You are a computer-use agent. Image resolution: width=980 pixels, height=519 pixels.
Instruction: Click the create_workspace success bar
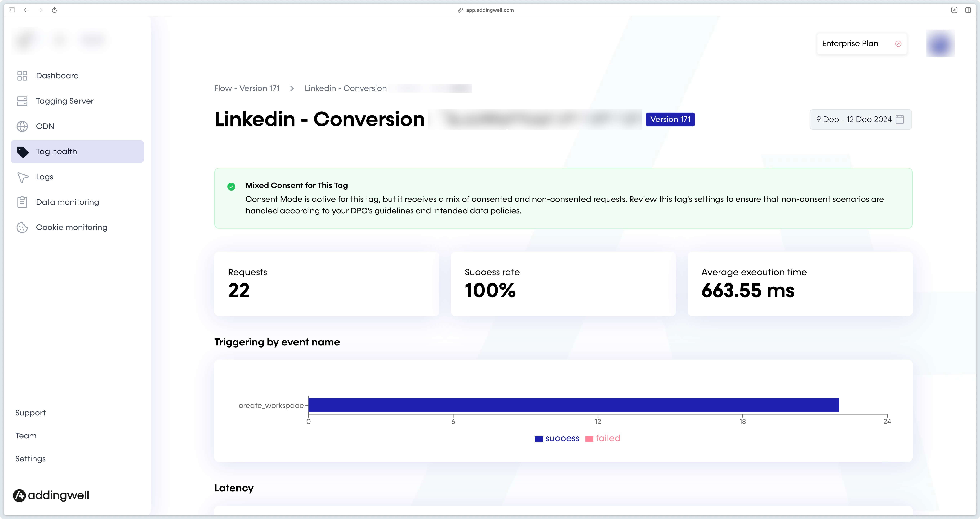(574, 405)
